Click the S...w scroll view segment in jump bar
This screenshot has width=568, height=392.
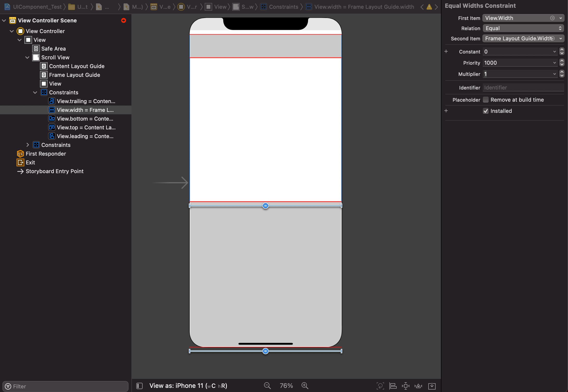click(x=243, y=7)
